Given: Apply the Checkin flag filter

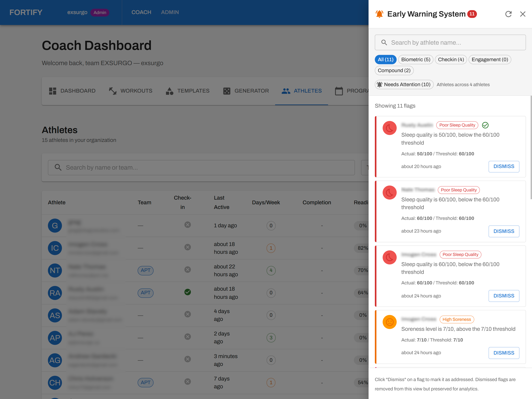Looking at the screenshot, I should 451,59.
